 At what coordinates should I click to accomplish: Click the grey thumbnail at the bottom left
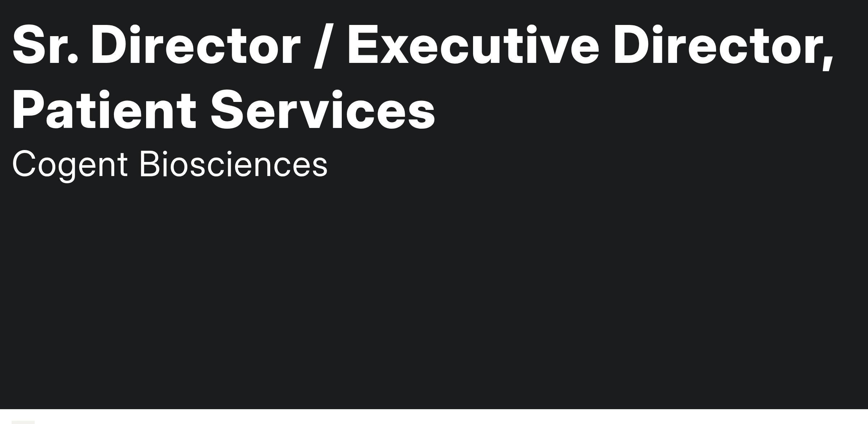pyautogui.click(x=23, y=422)
